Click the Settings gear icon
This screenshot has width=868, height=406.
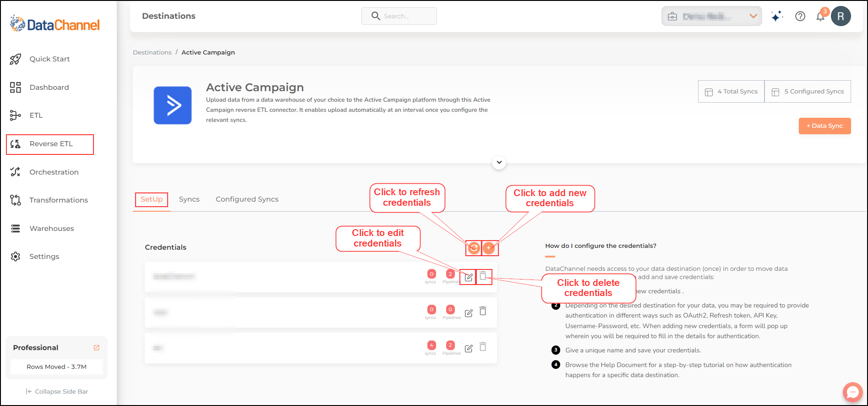16,257
